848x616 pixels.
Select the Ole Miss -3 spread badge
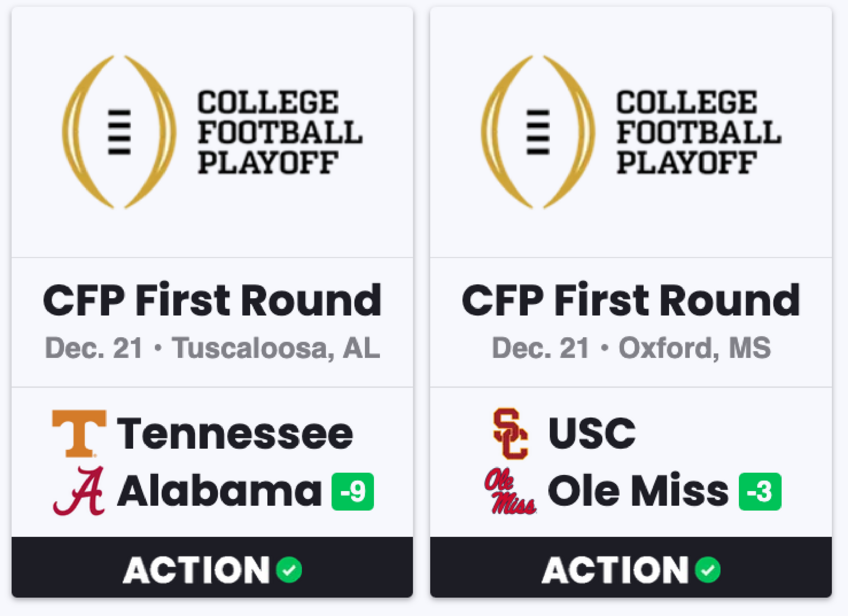click(760, 491)
